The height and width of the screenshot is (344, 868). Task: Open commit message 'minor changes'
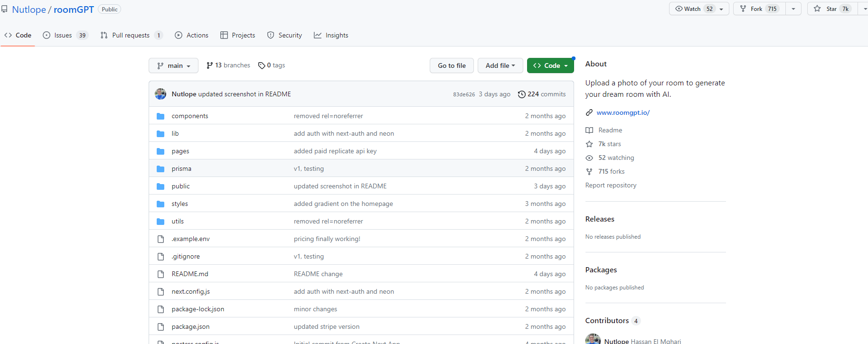[x=315, y=309]
